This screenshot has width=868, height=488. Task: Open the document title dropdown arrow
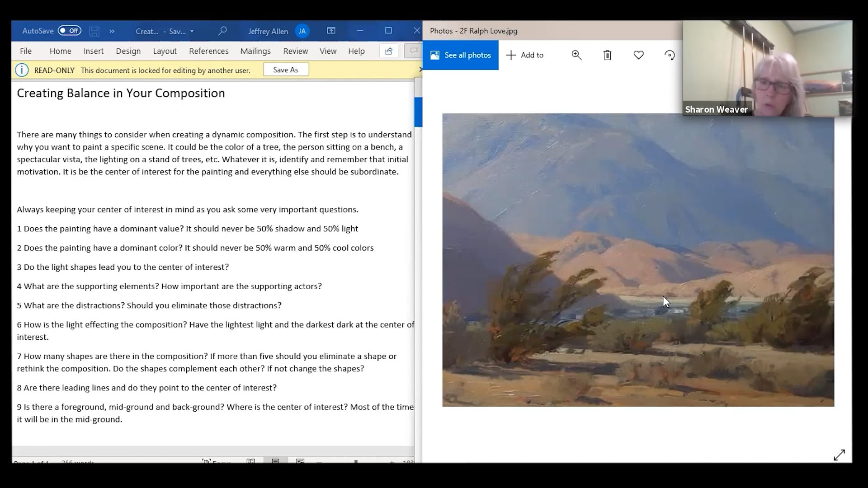pos(192,31)
